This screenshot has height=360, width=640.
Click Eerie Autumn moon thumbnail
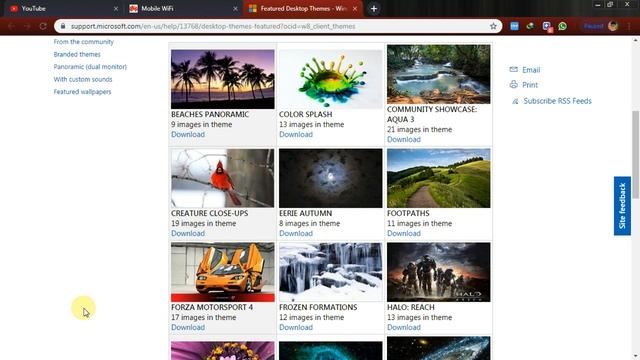(x=331, y=178)
